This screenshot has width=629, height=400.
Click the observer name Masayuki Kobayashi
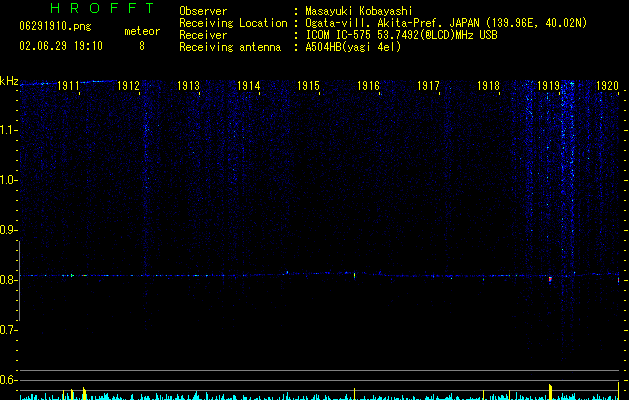click(359, 11)
